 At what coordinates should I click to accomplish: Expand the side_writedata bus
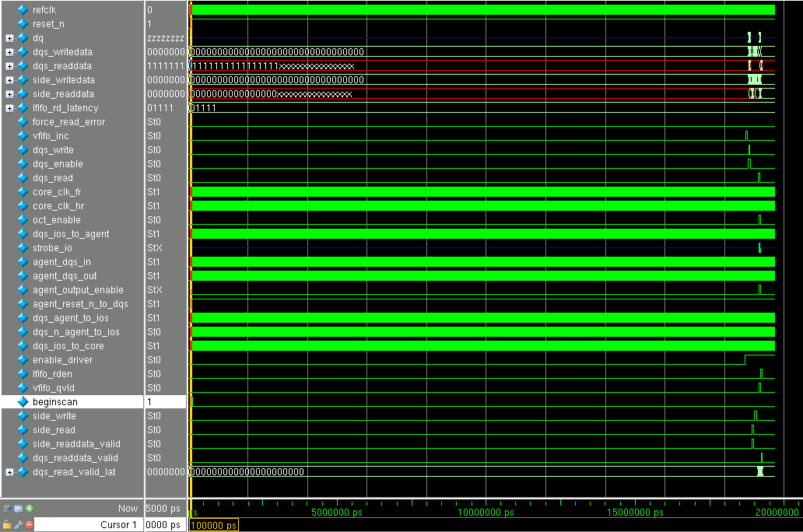pos(9,80)
